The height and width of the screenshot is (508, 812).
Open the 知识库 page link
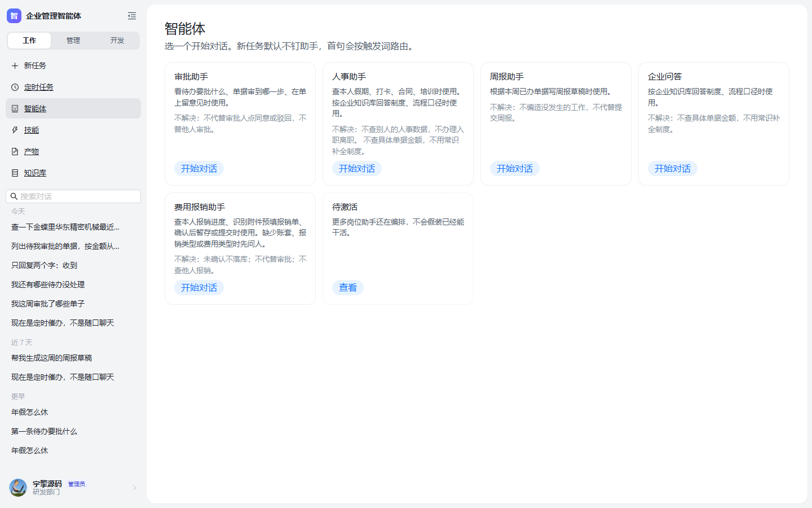35,173
